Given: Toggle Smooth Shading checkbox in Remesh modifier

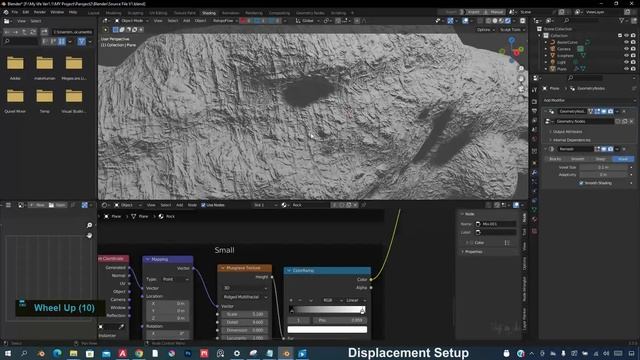Looking at the screenshot, I should (581, 183).
